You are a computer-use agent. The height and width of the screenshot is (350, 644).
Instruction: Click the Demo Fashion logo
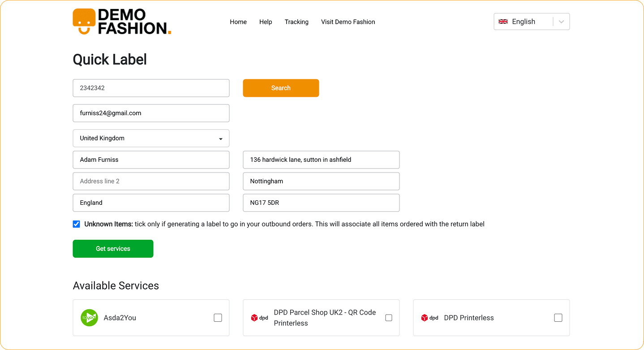click(x=122, y=22)
